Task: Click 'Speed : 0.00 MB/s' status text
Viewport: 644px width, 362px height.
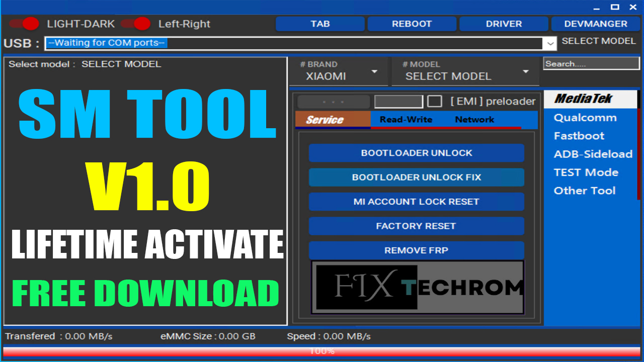Action: click(x=329, y=336)
